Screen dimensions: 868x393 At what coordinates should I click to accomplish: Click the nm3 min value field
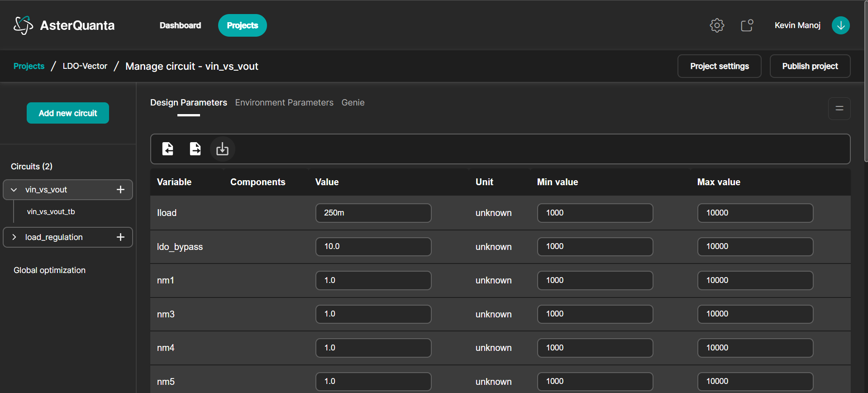coord(595,314)
